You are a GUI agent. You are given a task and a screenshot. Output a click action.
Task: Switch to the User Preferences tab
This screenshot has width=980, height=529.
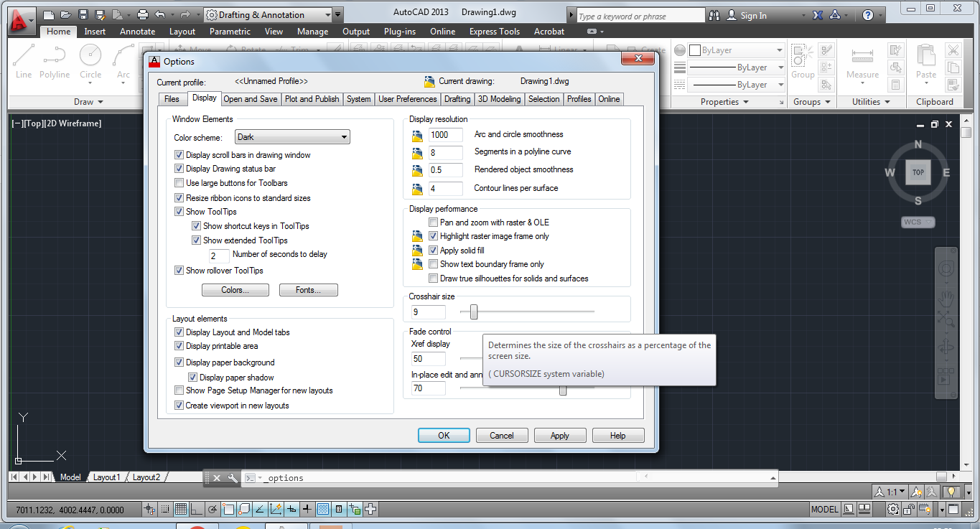[x=407, y=99]
